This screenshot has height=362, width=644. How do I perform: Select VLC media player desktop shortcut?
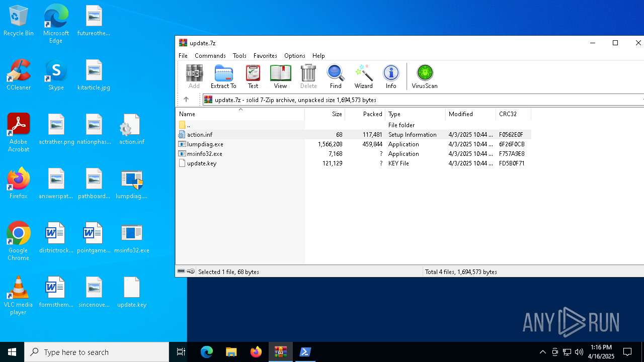[x=19, y=295]
